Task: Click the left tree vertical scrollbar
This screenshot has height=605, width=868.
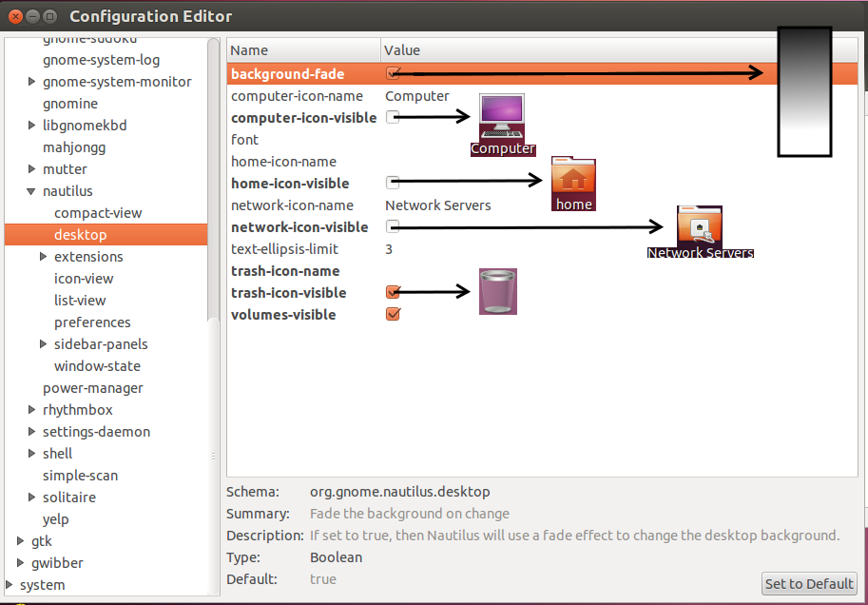Action: (x=214, y=190)
